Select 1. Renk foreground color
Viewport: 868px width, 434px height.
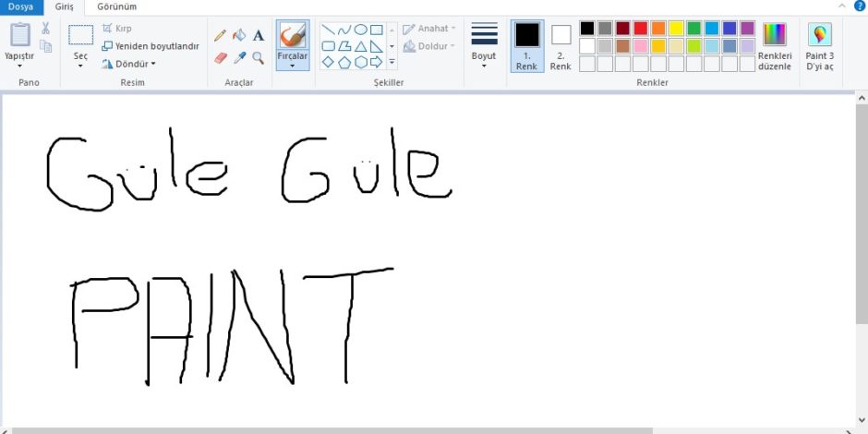click(x=527, y=46)
